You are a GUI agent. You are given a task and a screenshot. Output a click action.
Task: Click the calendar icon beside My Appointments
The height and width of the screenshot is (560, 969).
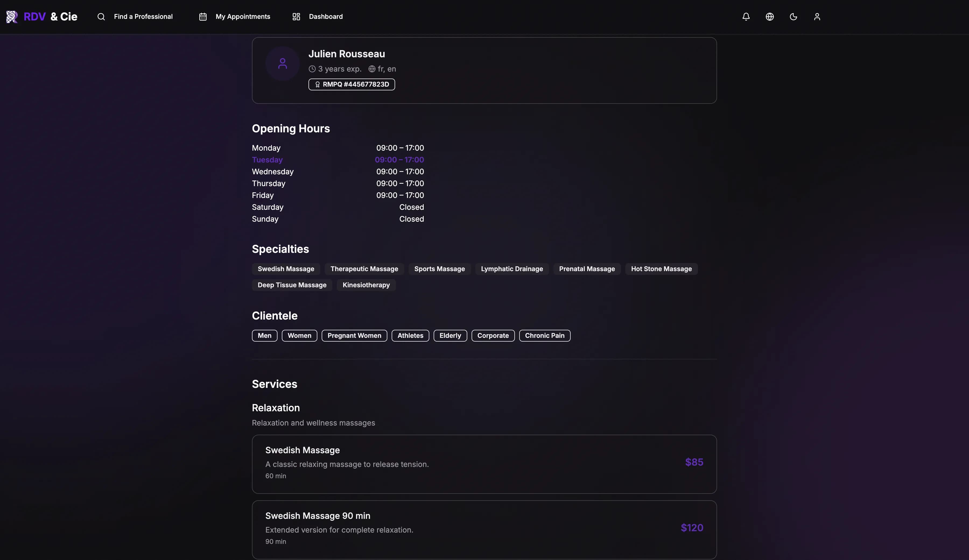[x=203, y=16]
